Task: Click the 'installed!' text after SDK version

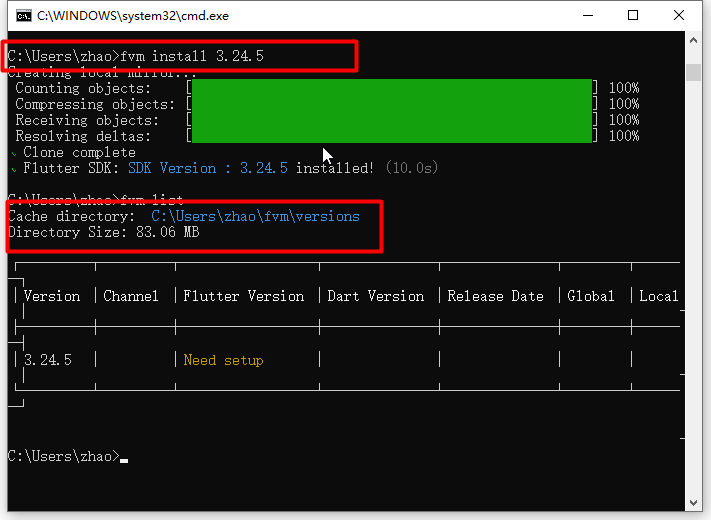Action: tap(335, 168)
